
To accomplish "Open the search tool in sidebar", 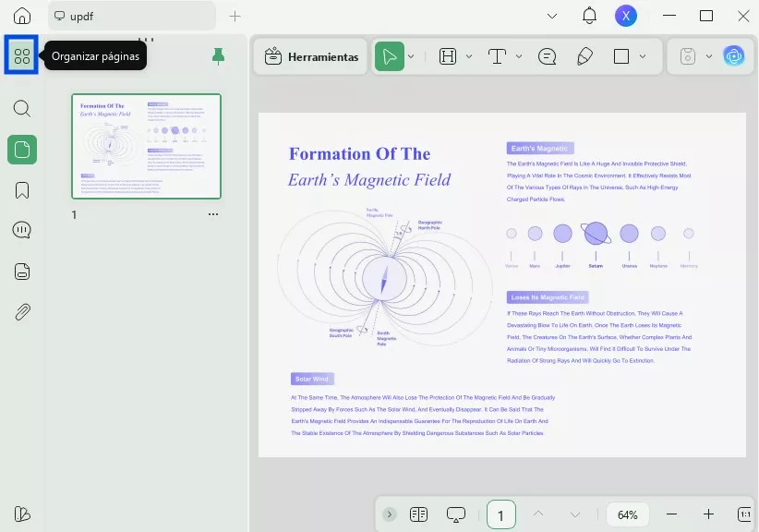I will 22,108.
